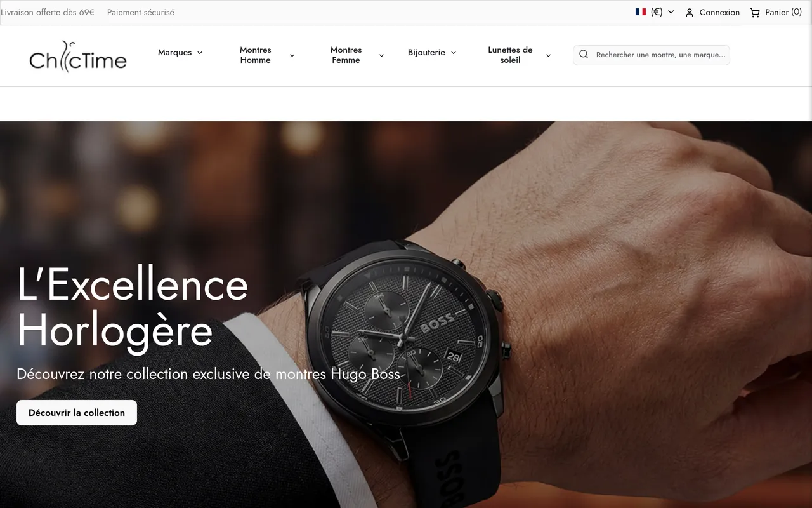Expand the Bijouterie chevron
812x508 pixels.
(454, 53)
